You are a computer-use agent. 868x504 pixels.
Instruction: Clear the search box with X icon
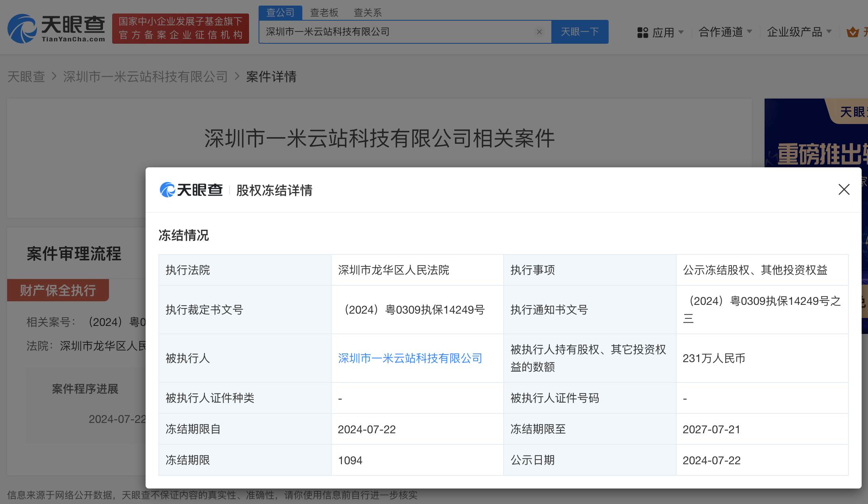coord(539,32)
